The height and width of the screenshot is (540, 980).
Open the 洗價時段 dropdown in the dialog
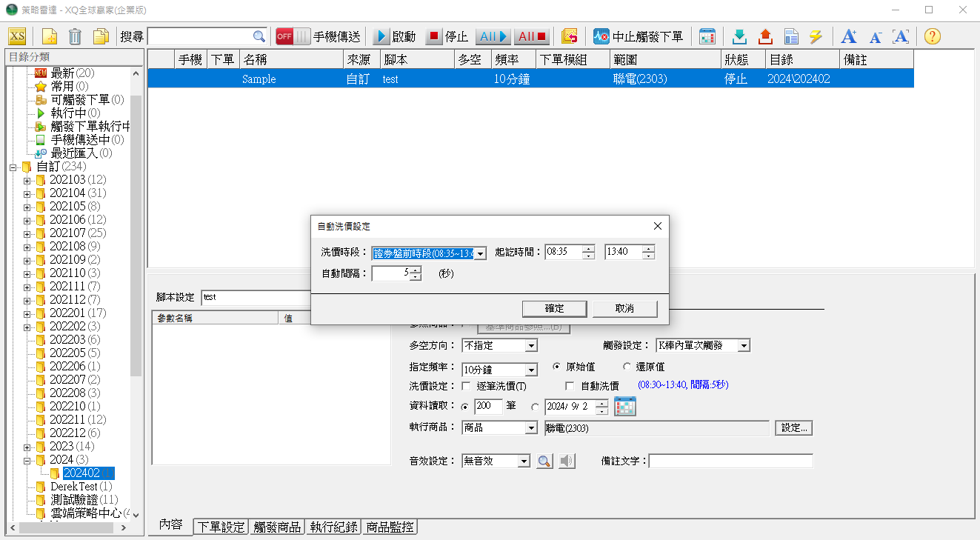[480, 253]
